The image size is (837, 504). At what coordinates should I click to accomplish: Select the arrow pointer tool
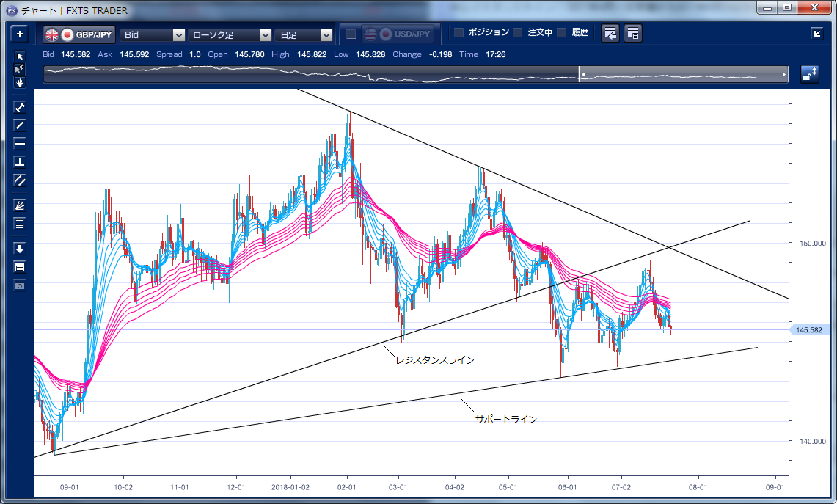coord(20,56)
